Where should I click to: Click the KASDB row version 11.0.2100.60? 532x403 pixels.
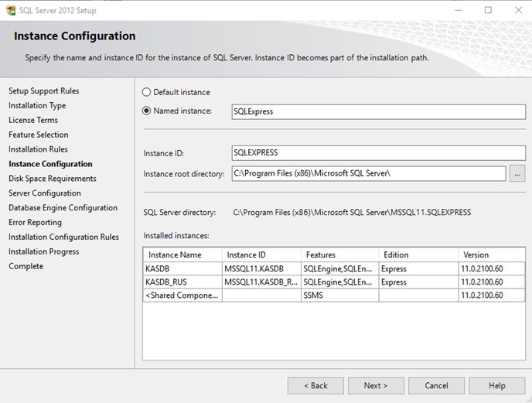(x=492, y=268)
